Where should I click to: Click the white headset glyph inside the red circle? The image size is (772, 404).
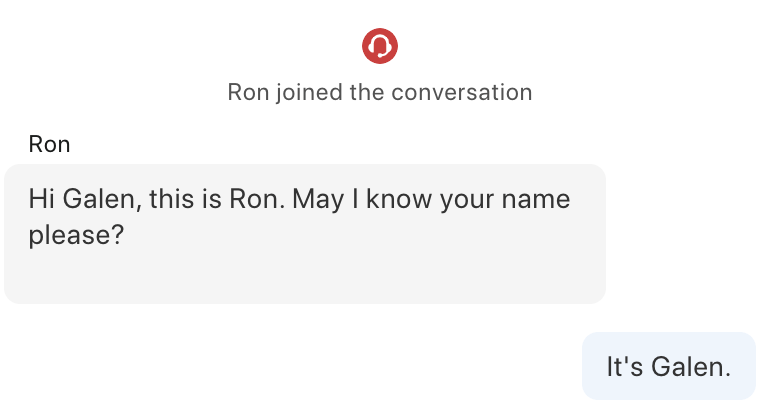[380, 46]
